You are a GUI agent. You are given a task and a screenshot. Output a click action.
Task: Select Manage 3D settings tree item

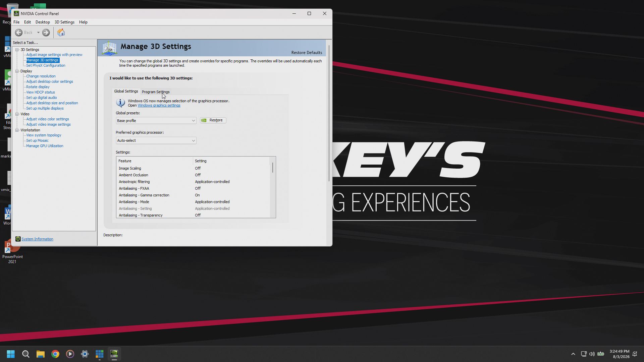pyautogui.click(x=42, y=60)
